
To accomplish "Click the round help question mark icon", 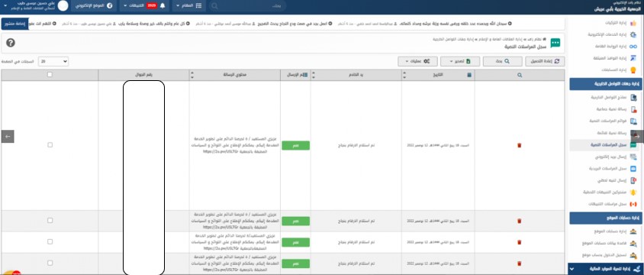I will pyautogui.click(x=11, y=43).
